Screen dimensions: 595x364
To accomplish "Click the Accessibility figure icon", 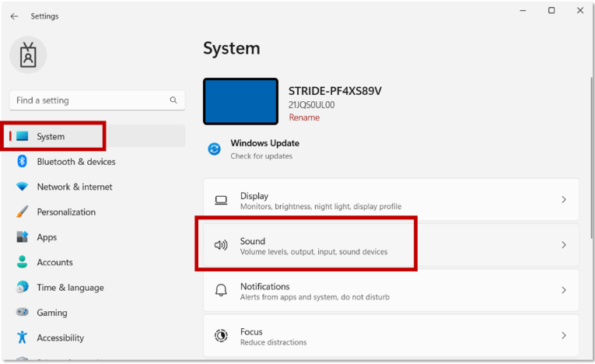I will (x=22, y=337).
